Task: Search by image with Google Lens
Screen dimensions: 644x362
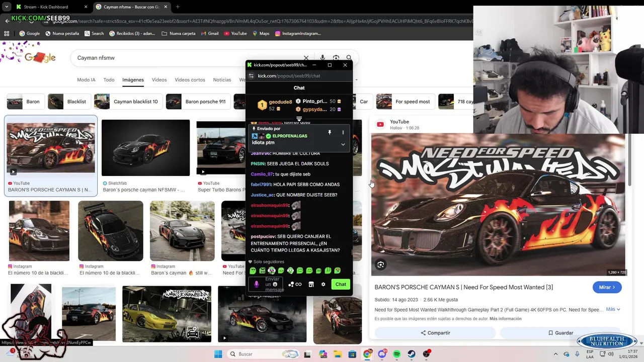Action: [x=336, y=58]
